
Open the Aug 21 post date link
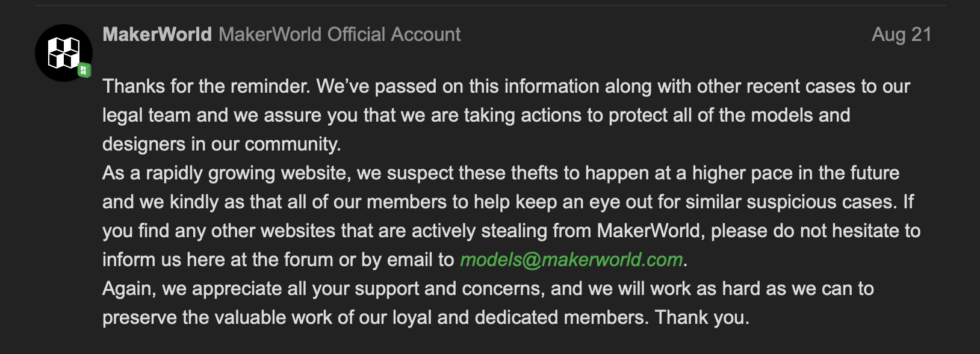pos(901,34)
